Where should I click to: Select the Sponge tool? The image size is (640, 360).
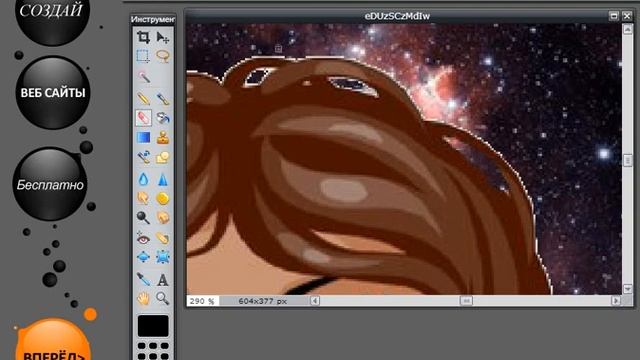pyautogui.click(x=163, y=198)
